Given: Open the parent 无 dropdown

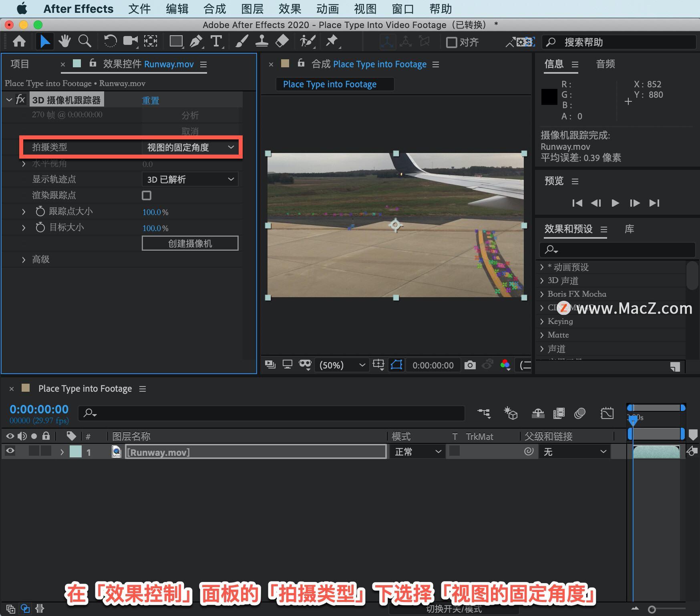Looking at the screenshot, I should (575, 452).
